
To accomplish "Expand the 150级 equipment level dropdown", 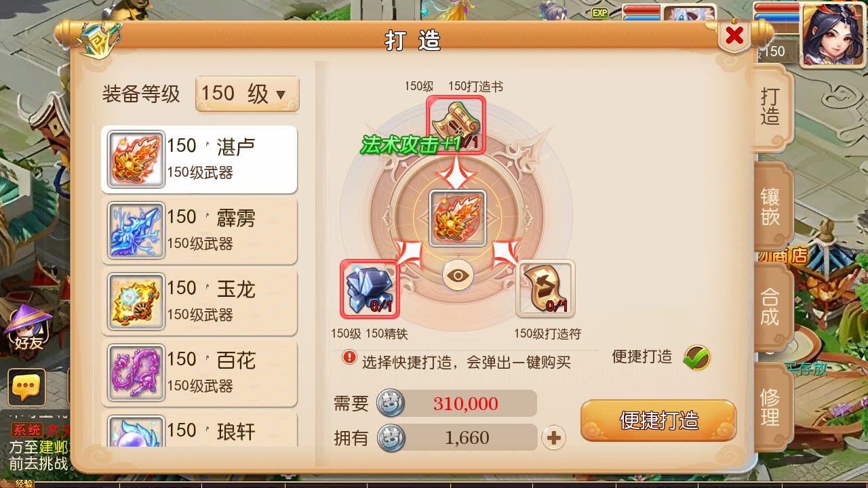I will point(247,94).
